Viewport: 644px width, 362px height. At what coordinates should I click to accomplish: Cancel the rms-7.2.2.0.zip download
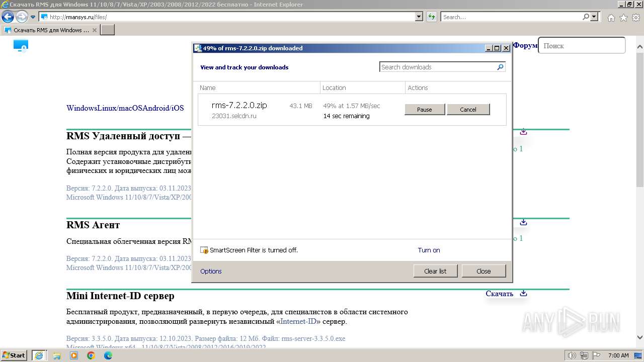(x=468, y=109)
